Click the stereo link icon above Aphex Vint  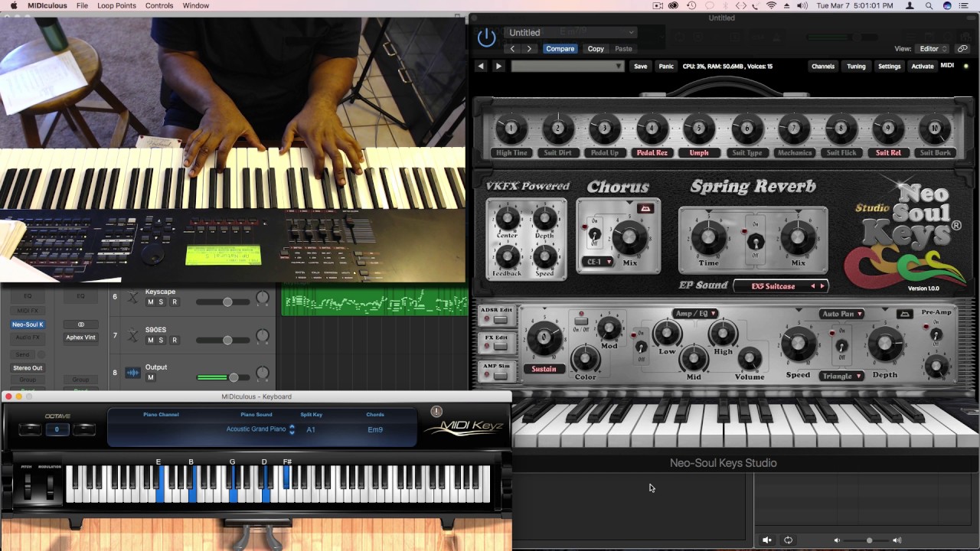click(x=81, y=324)
